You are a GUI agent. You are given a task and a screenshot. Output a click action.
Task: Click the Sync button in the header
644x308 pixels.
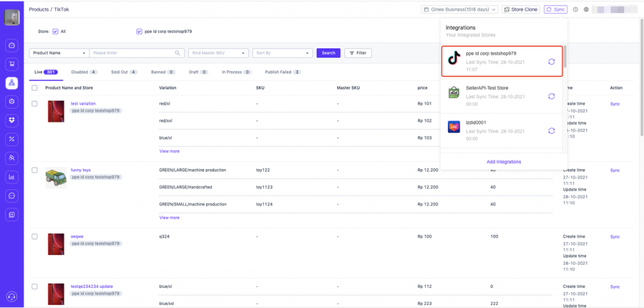556,9
